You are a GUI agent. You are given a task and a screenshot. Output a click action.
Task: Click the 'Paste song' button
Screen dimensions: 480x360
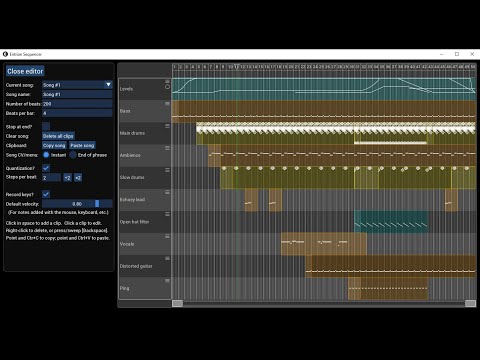tap(82, 145)
